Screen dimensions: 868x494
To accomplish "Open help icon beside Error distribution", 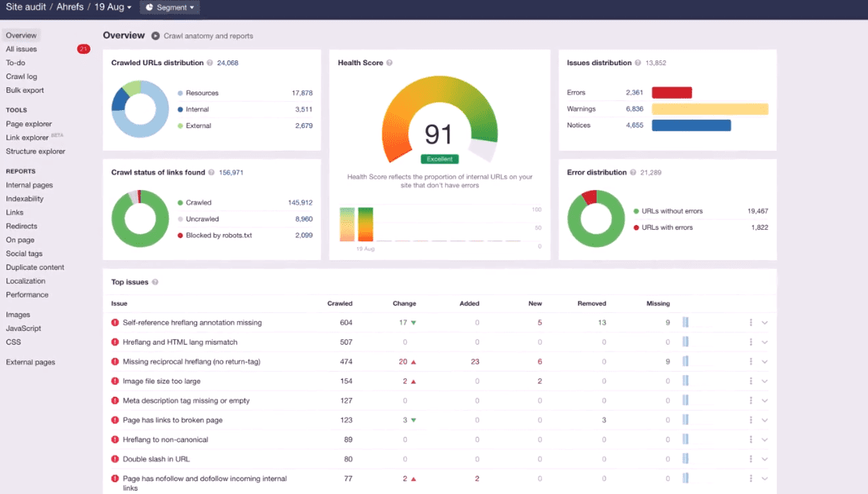I will (x=632, y=173).
